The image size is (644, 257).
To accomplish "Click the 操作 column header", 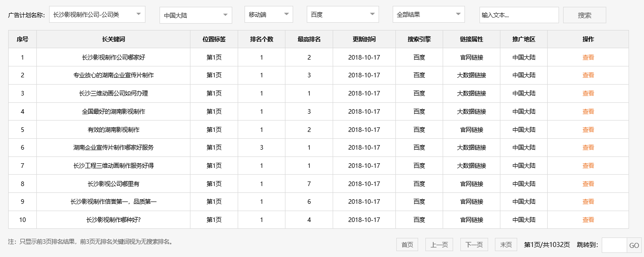I will click(588, 39).
